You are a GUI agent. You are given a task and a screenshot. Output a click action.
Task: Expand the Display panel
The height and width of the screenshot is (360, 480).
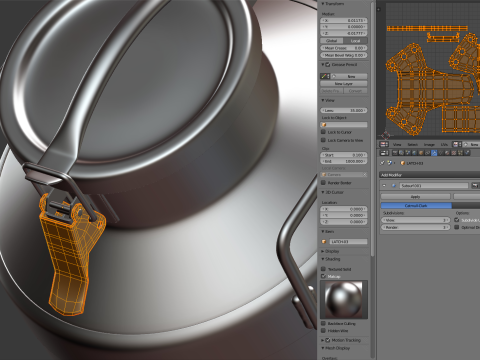tap(322, 251)
